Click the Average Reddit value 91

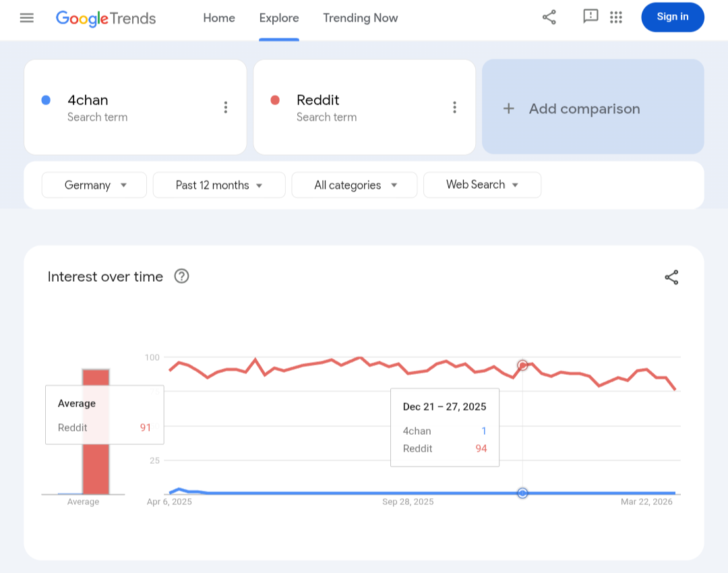(146, 427)
